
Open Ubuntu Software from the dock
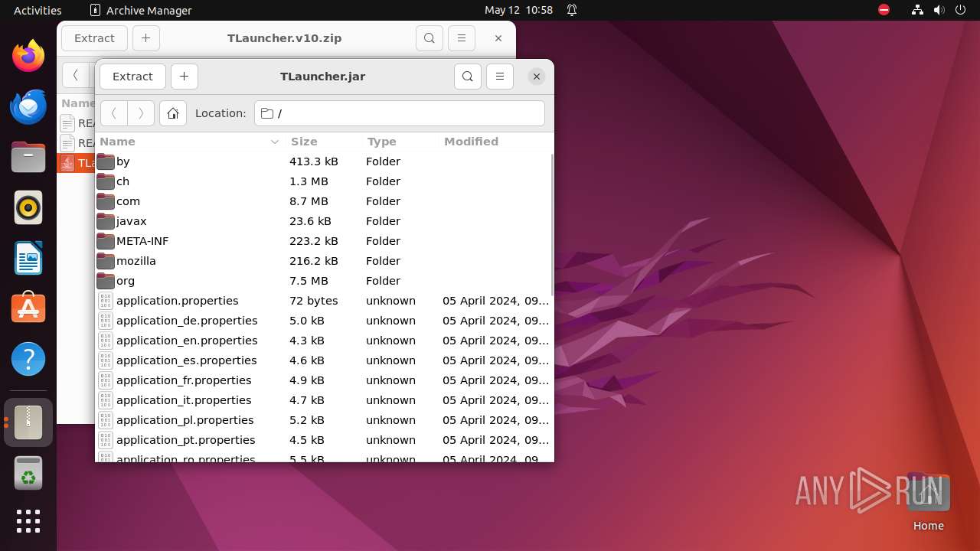point(28,308)
